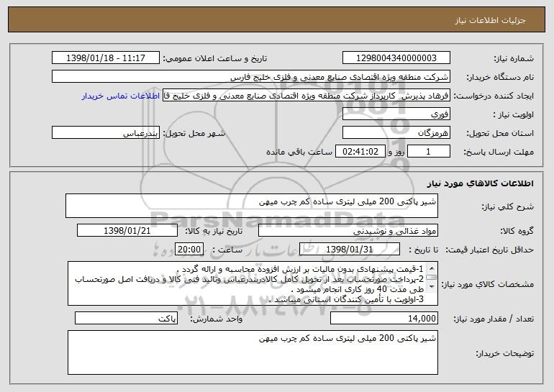Click the goods group field مواد غذائی و نوشیدنی
Viewport: 554px width, 392px height.
pyautogui.click(x=348, y=231)
